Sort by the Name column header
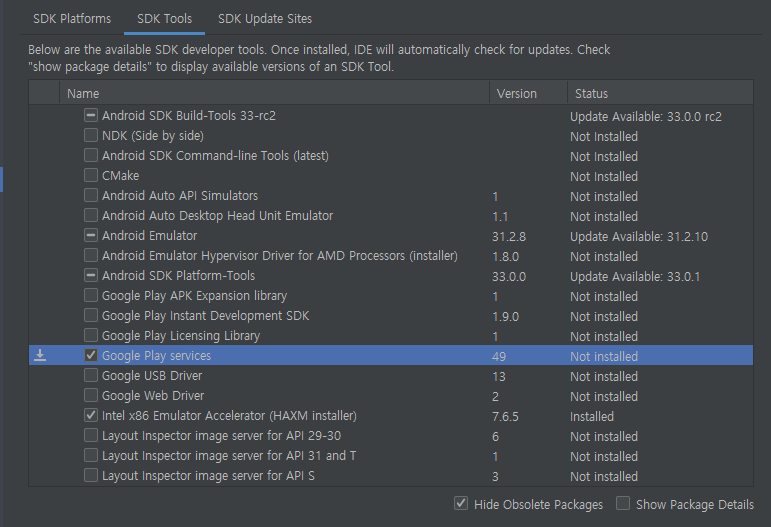This screenshot has width=771, height=527. tap(274, 93)
